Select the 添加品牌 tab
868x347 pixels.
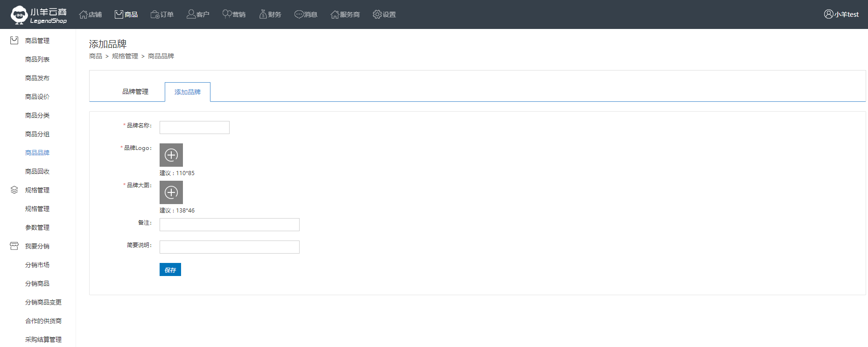[x=188, y=92]
